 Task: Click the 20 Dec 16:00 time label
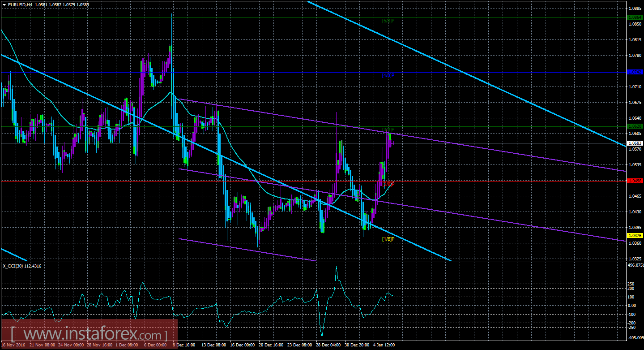(x=270, y=346)
